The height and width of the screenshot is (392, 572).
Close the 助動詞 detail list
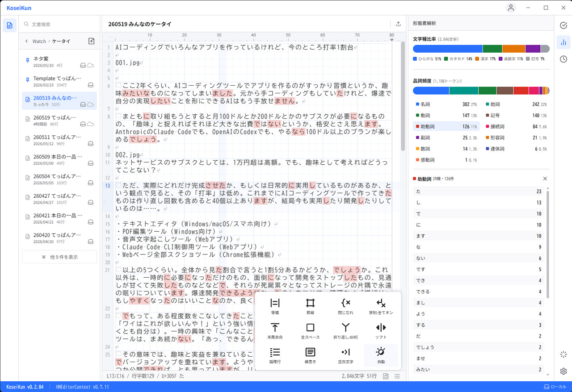click(x=545, y=179)
